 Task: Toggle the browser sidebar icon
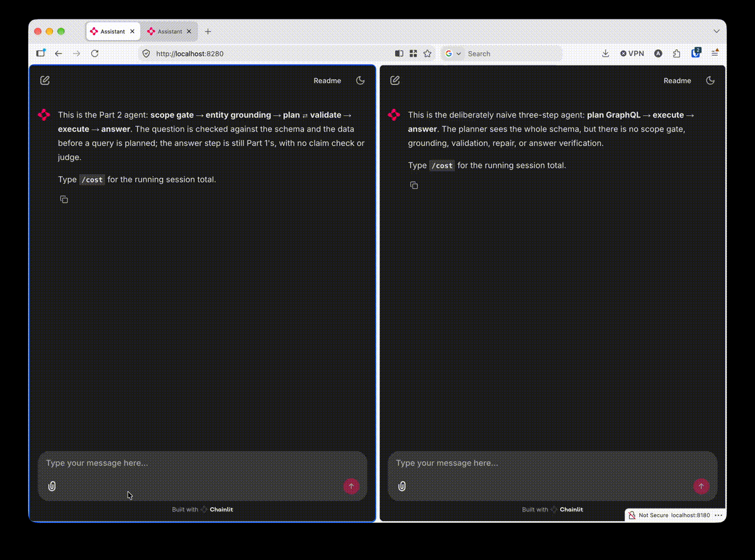pyautogui.click(x=40, y=53)
